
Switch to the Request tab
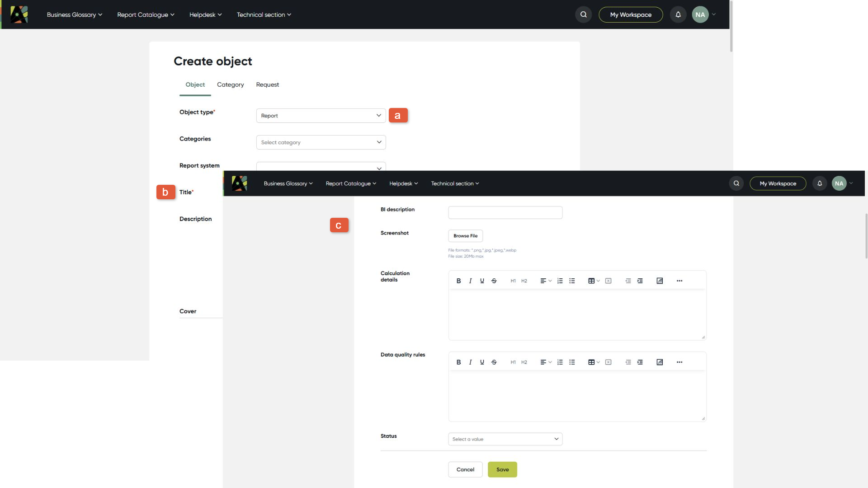(x=267, y=85)
